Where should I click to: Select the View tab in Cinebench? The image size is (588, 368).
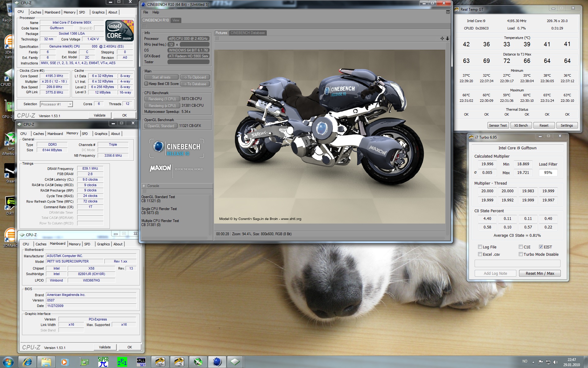tap(176, 20)
